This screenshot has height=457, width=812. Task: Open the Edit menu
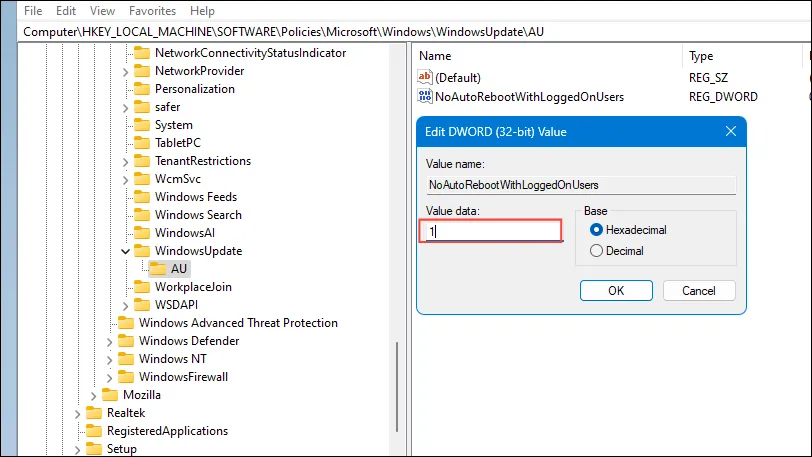pos(66,10)
